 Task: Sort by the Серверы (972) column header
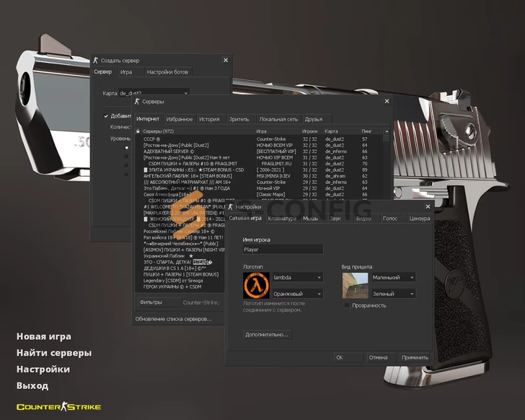click(198, 131)
